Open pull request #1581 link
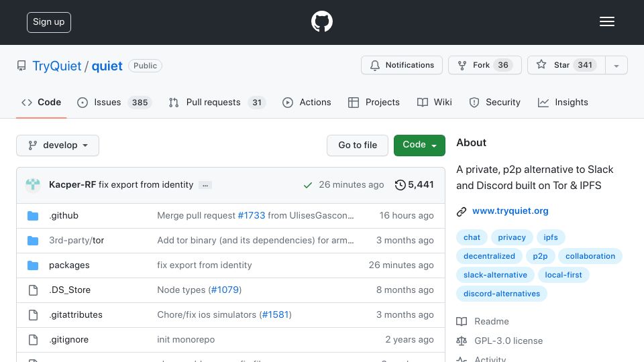The image size is (644, 362). pos(275,315)
